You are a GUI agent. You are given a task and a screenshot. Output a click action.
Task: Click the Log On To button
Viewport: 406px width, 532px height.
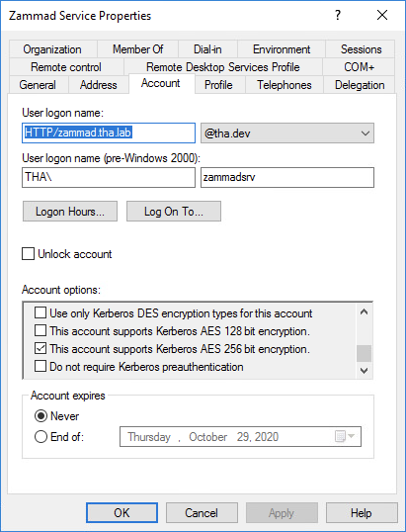pos(174,212)
